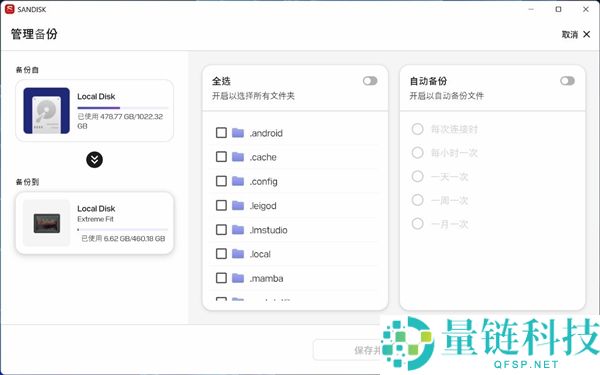Click the Extreme Fit drive label

(x=95, y=219)
